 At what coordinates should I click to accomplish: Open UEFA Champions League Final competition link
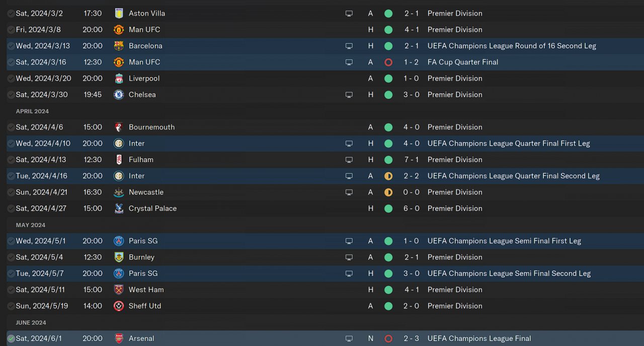[x=479, y=338]
